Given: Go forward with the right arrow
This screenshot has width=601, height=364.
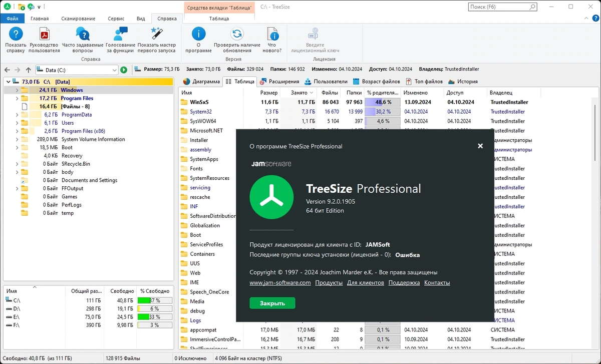Looking at the screenshot, I should point(18,70).
